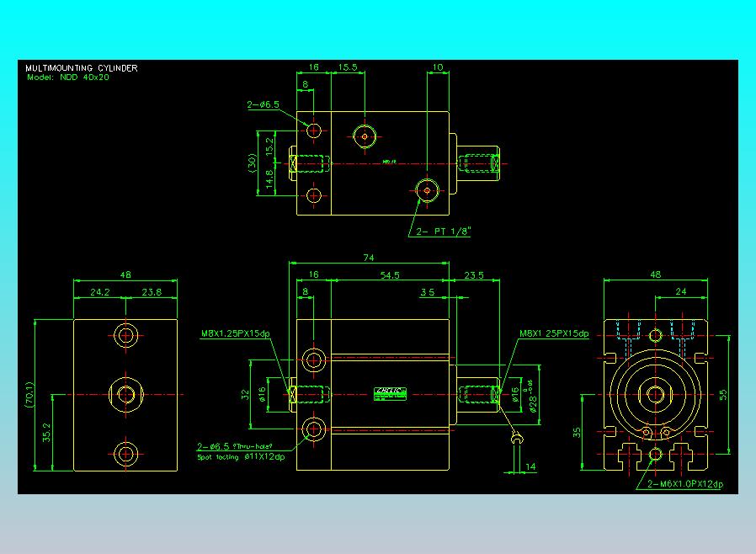Click the (70.1) height reference dimension
Screen dimensions: 756x554
30,395
